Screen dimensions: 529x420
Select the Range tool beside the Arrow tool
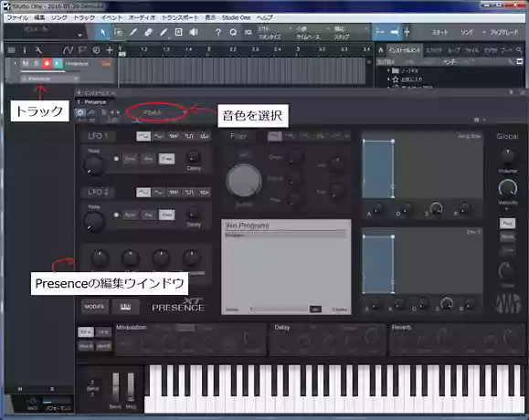118,32
